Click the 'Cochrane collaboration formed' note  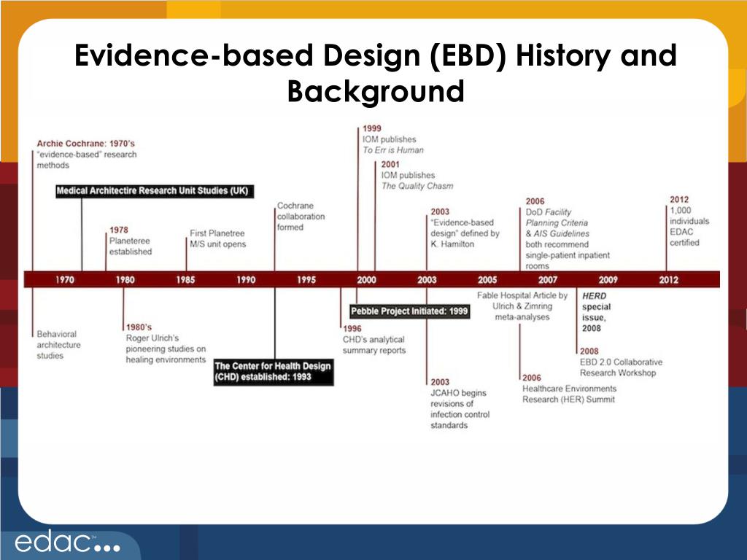[x=301, y=216]
